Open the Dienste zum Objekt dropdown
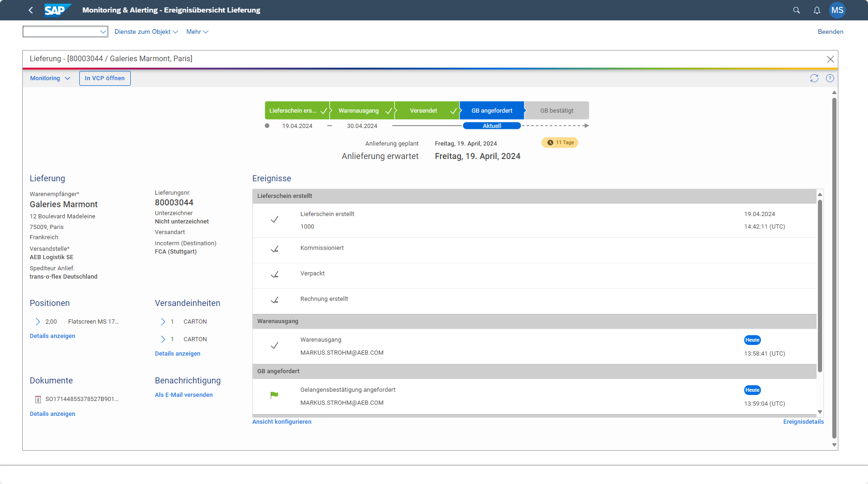The height and width of the screenshot is (484, 868). coord(146,32)
